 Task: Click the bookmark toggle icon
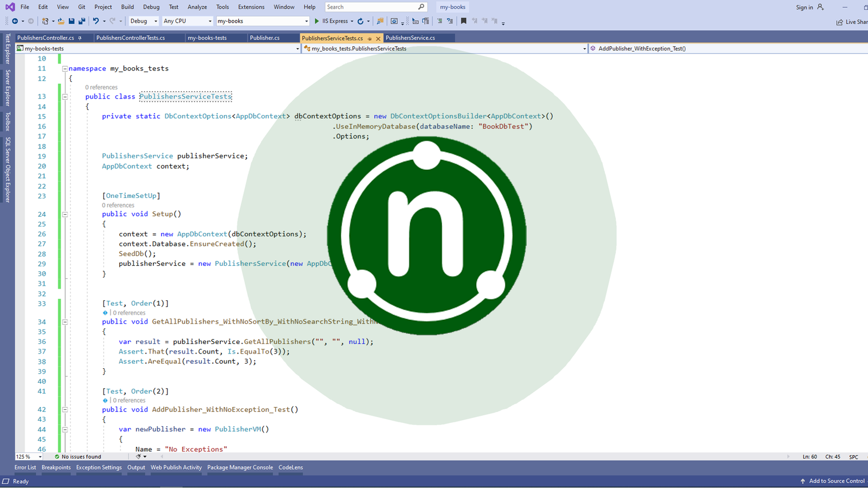tap(463, 21)
